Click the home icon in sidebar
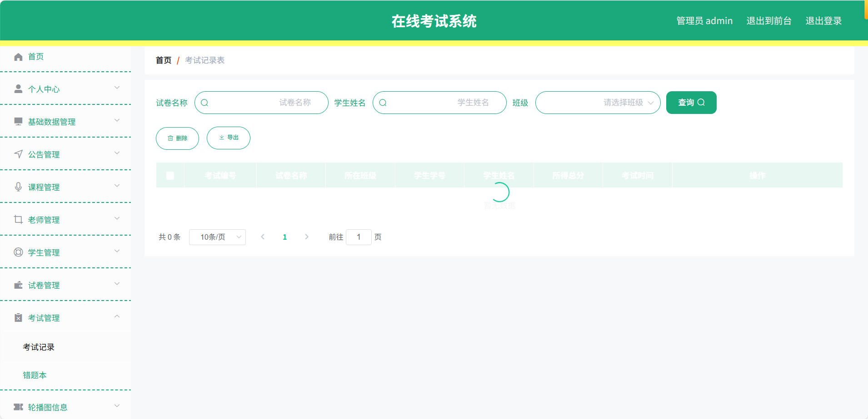The height and width of the screenshot is (419, 868). point(18,57)
